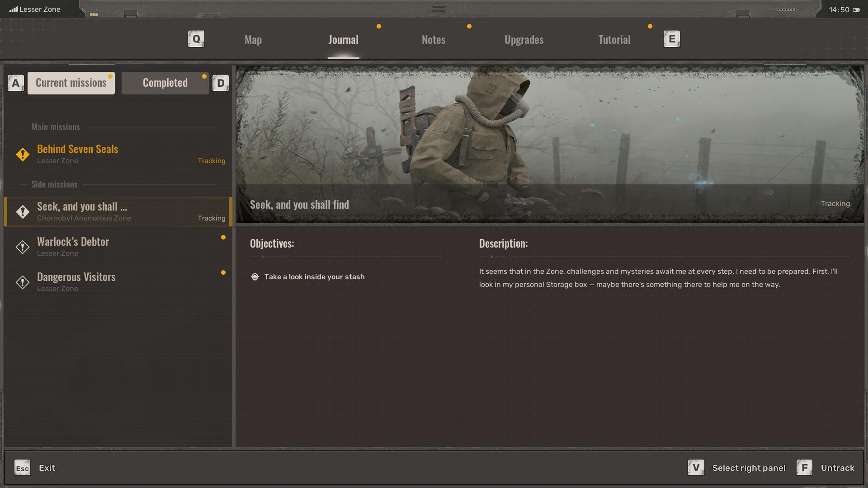Click the stash objective target icon
The width and height of the screenshot is (868, 488).
pyautogui.click(x=255, y=276)
